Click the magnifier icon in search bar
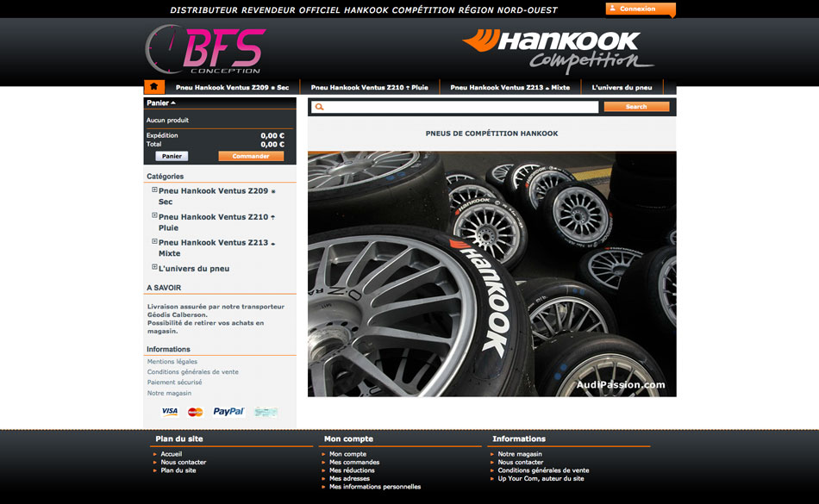The width and height of the screenshot is (819, 504). tap(319, 107)
